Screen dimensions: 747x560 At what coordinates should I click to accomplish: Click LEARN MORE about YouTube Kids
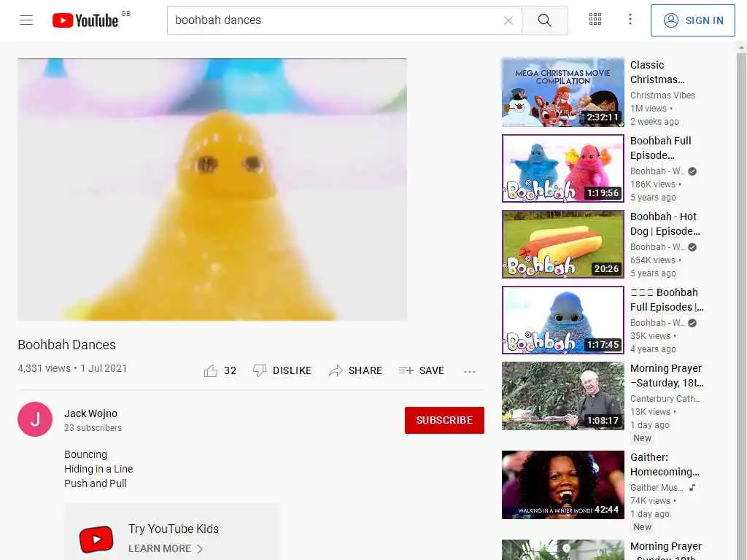[166, 548]
